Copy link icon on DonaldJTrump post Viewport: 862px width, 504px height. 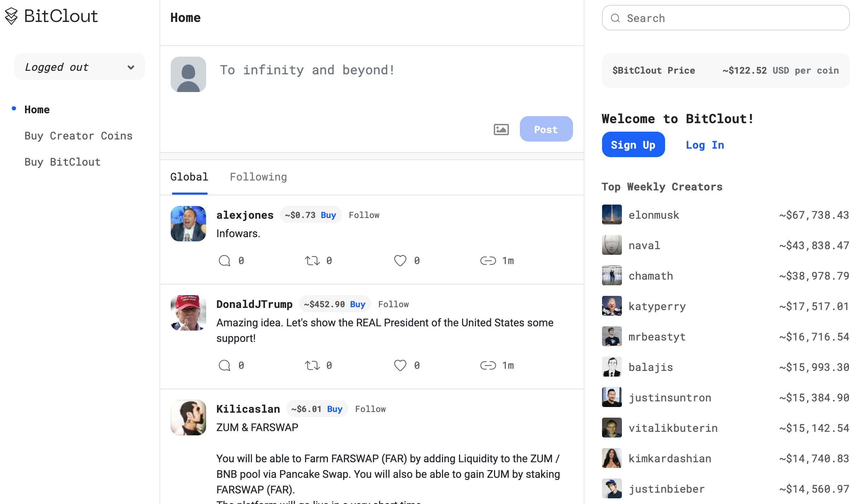[488, 365]
